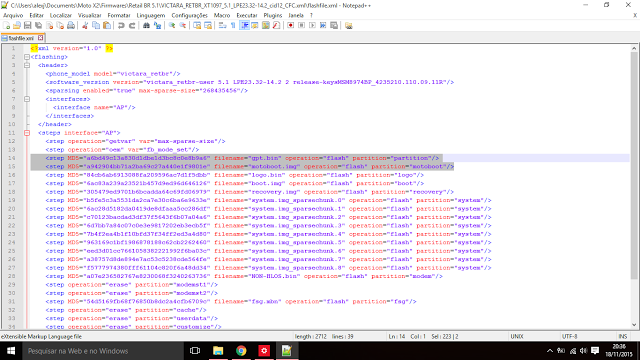The image size is (640, 360).
Task: Close the flashfile.xml tab with its red X
Action: coord(40,38)
